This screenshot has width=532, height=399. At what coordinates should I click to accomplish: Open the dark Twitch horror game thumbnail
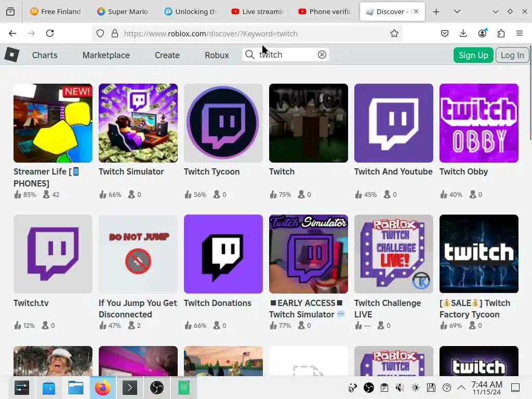[309, 123]
